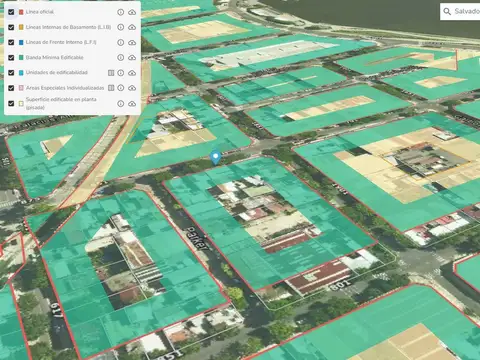The width and height of the screenshot is (480, 360).
Task: Click the 801 street number on map
Action: tap(340, 285)
